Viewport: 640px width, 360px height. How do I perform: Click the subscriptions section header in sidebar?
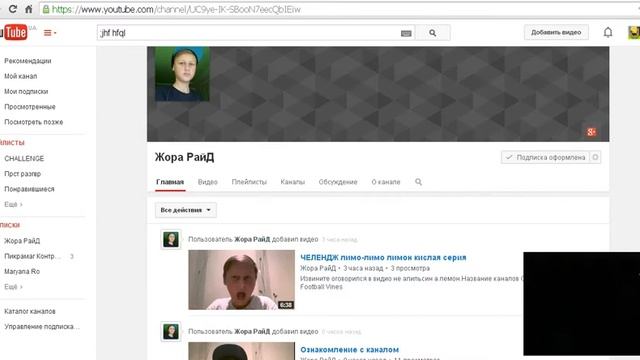(10, 225)
